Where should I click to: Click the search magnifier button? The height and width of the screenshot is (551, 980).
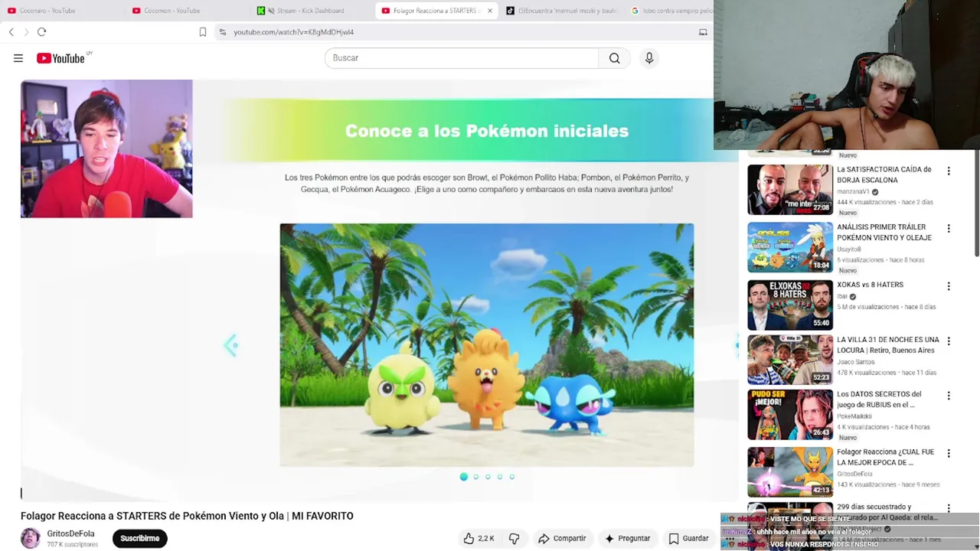pyautogui.click(x=614, y=58)
